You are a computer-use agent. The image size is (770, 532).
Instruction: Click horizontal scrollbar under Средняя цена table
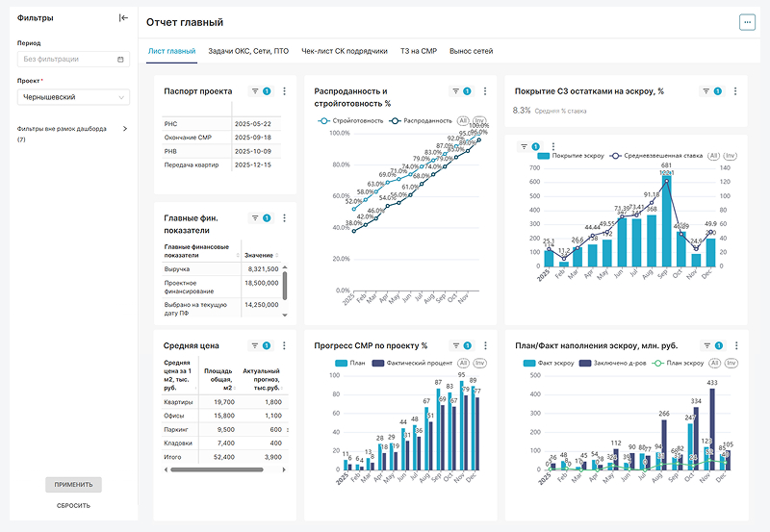click(x=217, y=469)
